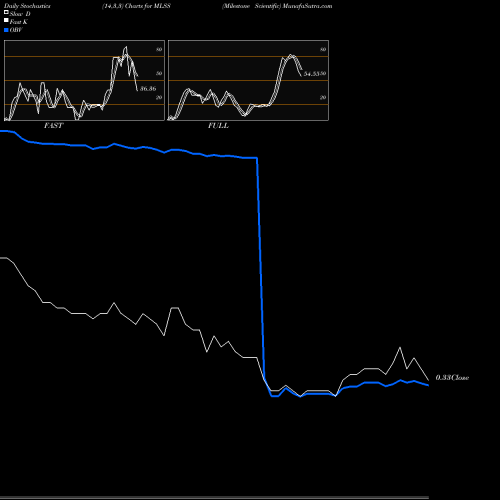Click the Fast K legend swatch
Image resolution: width=500 pixels, height=500 pixels.
(6, 21)
